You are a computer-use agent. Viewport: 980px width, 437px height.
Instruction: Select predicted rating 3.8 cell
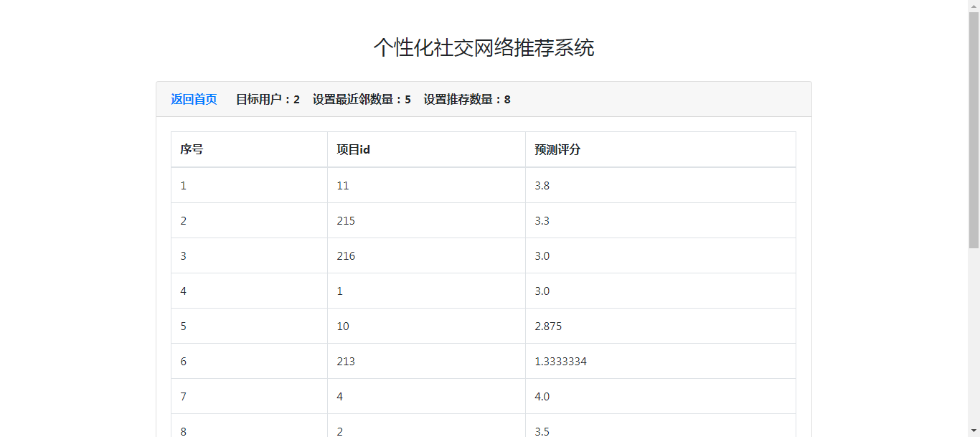(661, 185)
